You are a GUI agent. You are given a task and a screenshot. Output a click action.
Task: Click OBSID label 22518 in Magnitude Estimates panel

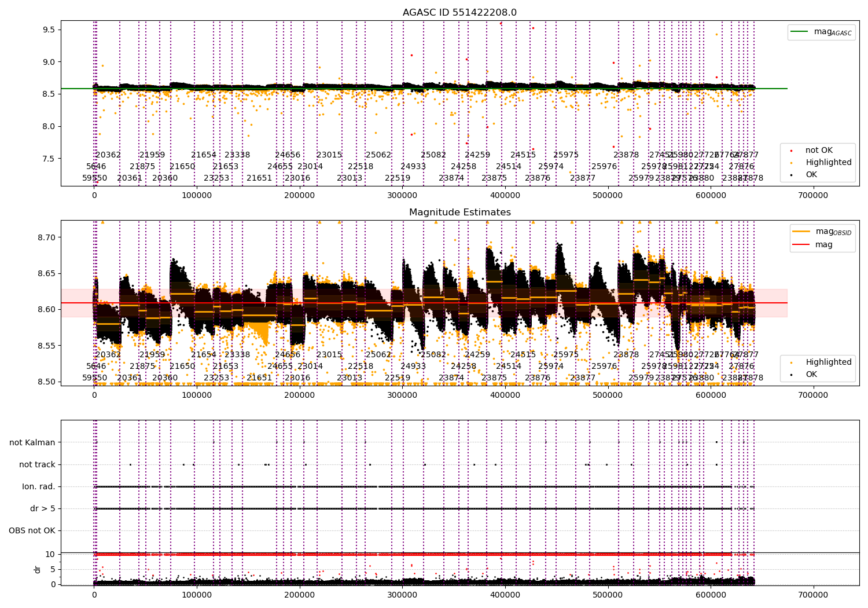click(x=361, y=367)
